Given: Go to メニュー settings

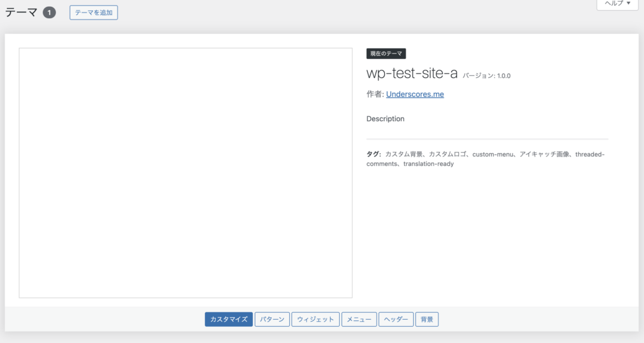Looking at the screenshot, I should [359, 319].
